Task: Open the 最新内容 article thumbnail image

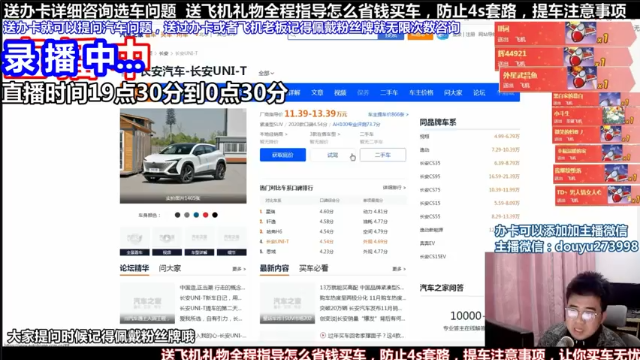Action: [x=287, y=303]
